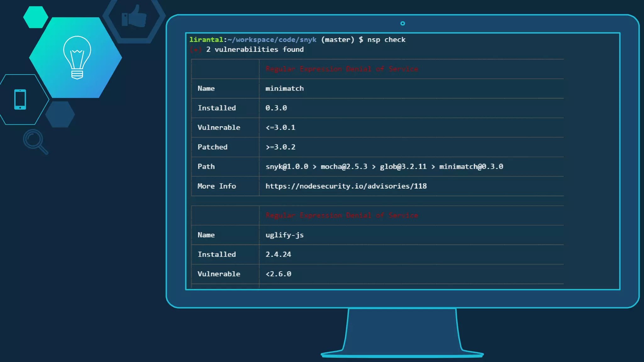Click the small dark blue hexagon
This screenshot has height=362, width=644.
(x=60, y=114)
